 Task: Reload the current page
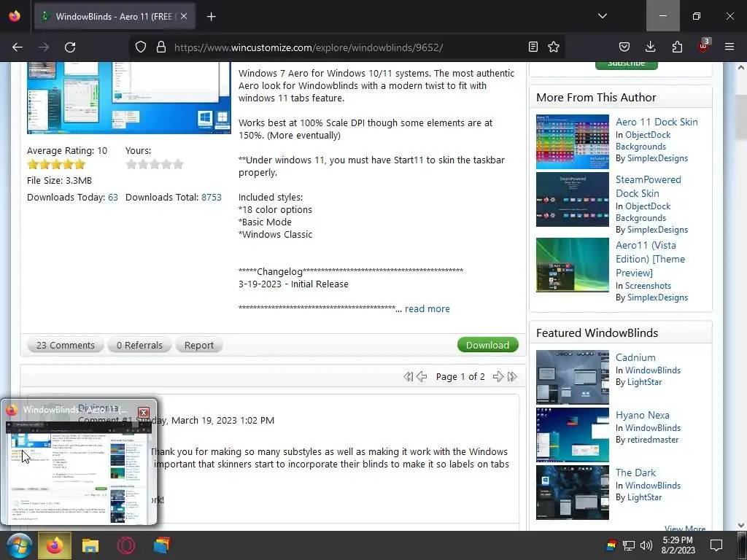pyautogui.click(x=70, y=47)
